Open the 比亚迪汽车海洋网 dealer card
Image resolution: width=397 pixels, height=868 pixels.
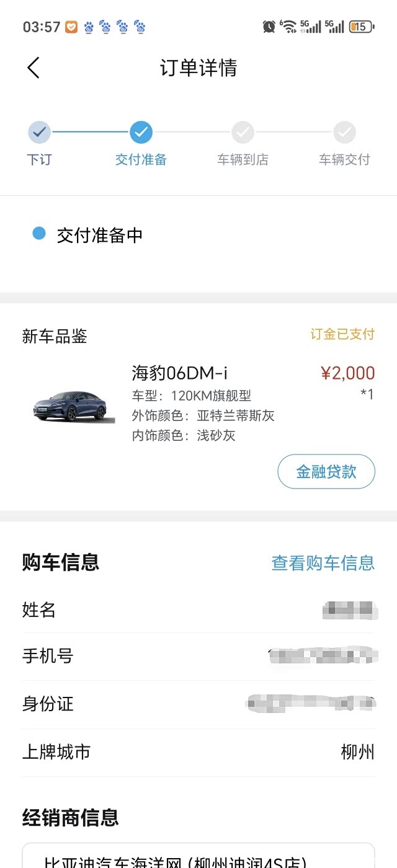[198, 859]
